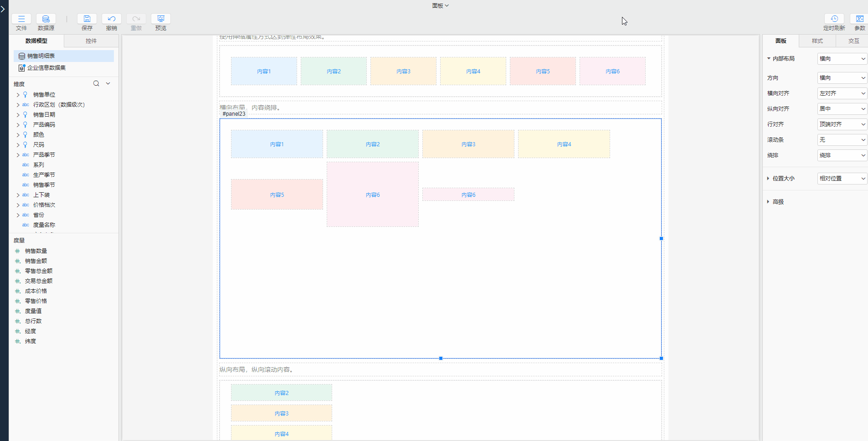
Task: Switch to the 样式 tab
Action: [x=817, y=41]
